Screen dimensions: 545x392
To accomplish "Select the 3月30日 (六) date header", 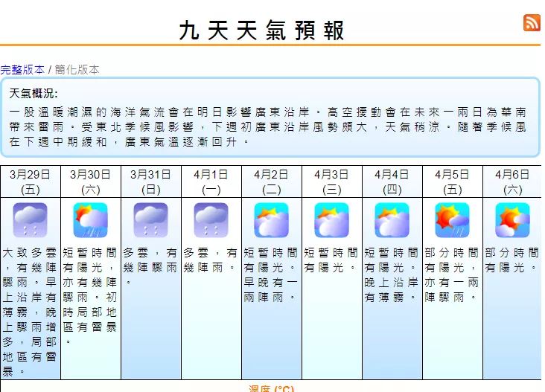I will pyautogui.click(x=90, y=182).
